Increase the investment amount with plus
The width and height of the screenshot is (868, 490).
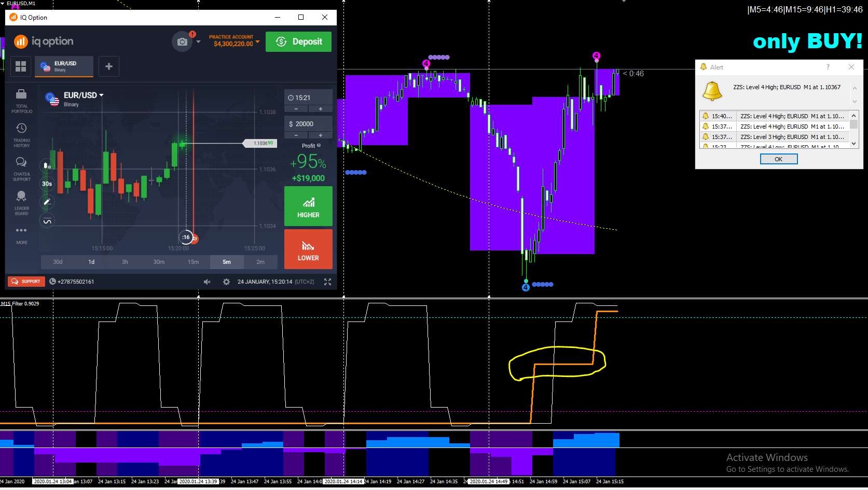(x=321, y=135)
